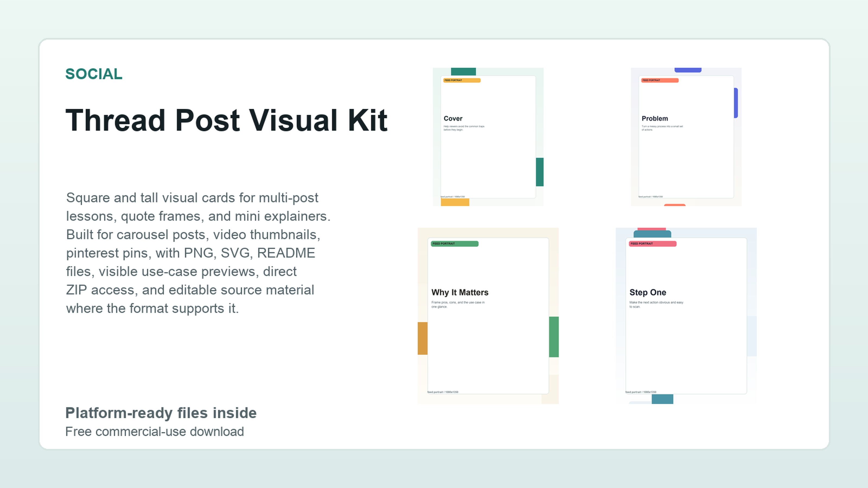Click the orange FEED PORTRAIT tag on Problem card
The image size is (868, 488).
click(660, 80)
